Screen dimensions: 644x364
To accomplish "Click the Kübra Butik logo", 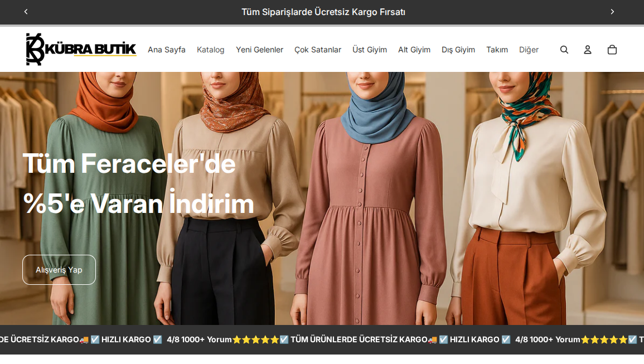I will tap(81, 49).
